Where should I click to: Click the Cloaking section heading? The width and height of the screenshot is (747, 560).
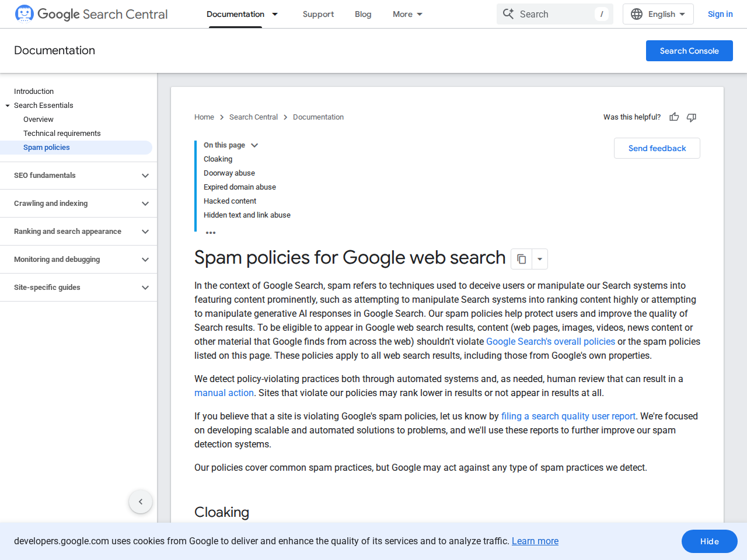pos(222,512)
